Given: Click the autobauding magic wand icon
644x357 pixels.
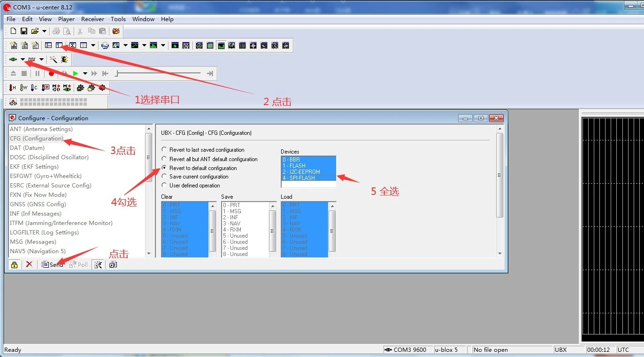Looking at the screenshot, I should coord(54,60).
